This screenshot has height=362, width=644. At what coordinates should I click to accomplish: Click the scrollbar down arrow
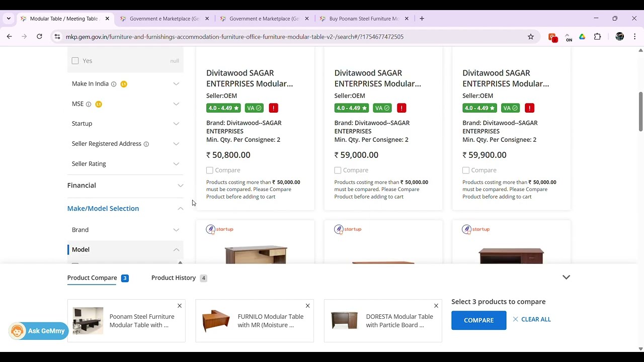click(x=640, y=349)
